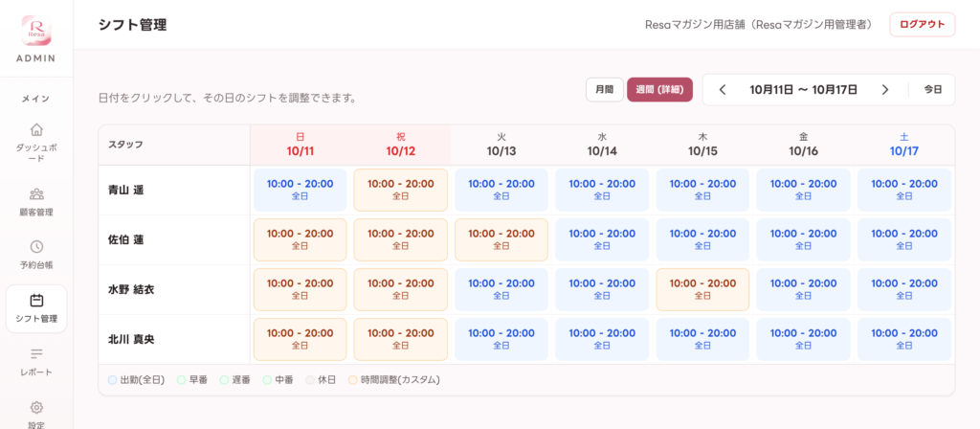Click 北川 真央 shift on 10/14
The height and width of the screenshot is (429, 980).
click(x=602, y=340)
